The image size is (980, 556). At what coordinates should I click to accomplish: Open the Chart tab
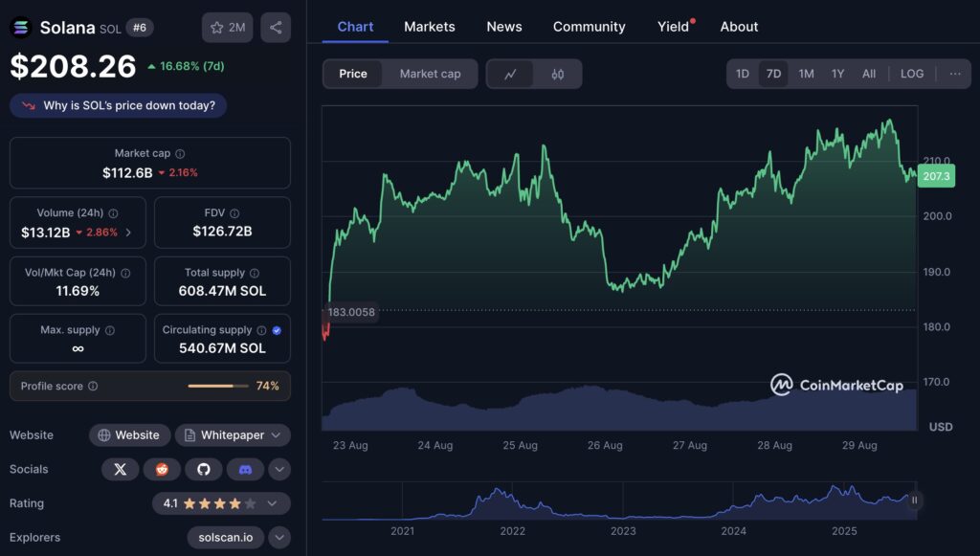coord(355,27)
